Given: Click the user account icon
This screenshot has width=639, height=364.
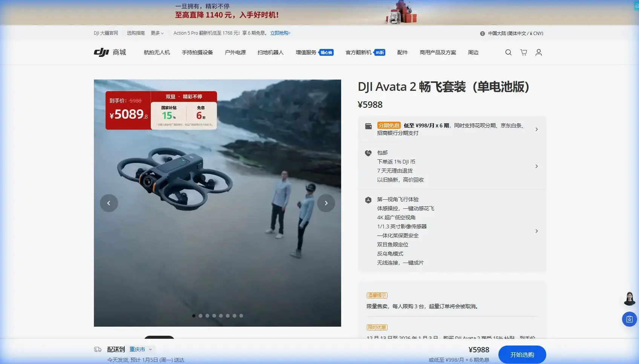Looking at the screenshot, I should (539, 52).
